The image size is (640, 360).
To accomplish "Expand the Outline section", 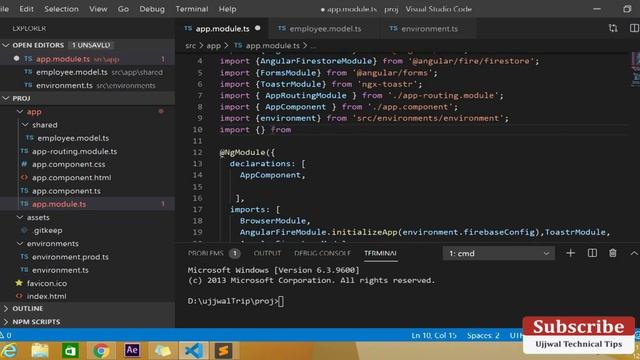I will pos(87,309).
